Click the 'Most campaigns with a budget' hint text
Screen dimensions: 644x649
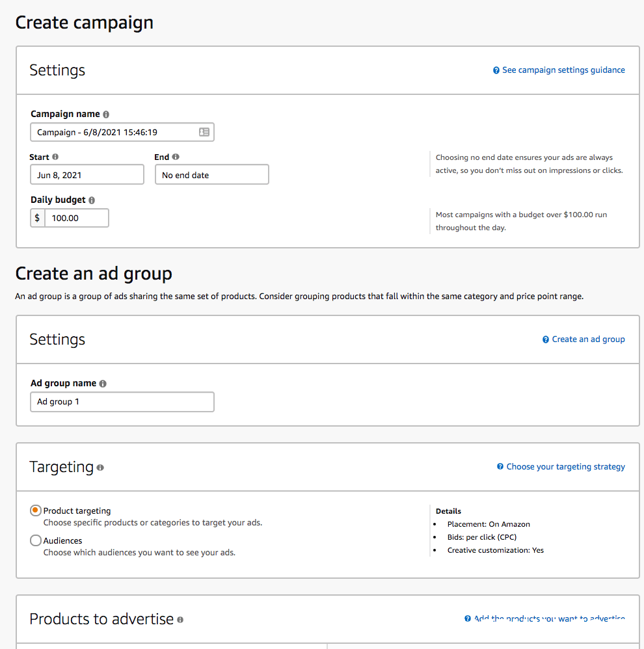tap(522, 221)
